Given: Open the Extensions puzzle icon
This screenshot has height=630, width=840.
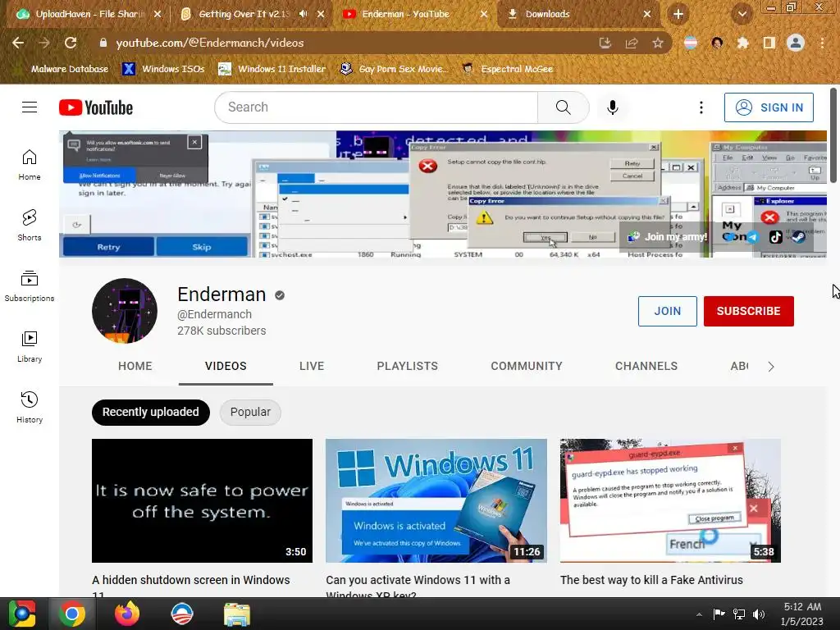Looking at the screenshot, I should [742, 43].
